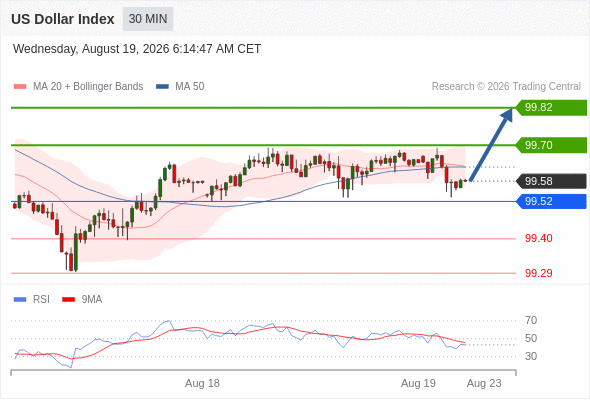
Task: Toggle the MA 50 legend text
Action: (190, 87)
